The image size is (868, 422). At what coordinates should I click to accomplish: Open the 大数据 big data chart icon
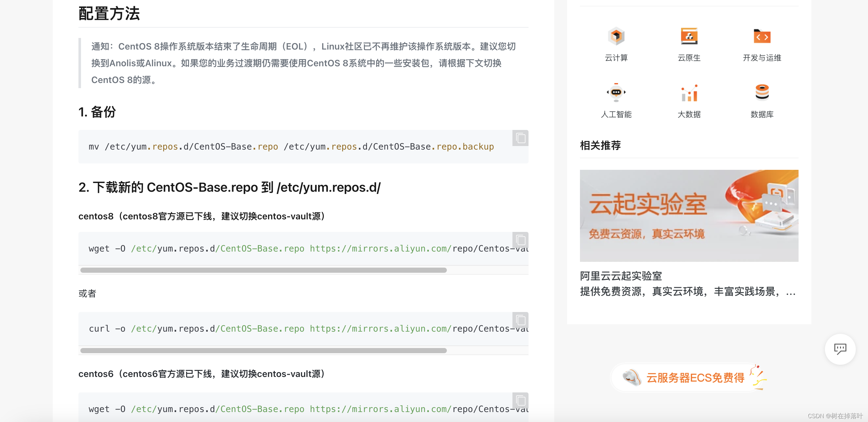(689, 93)
